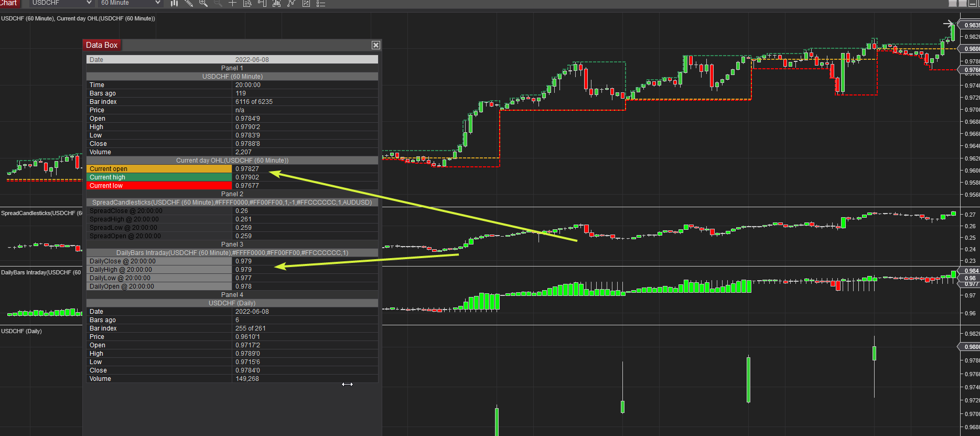Select the Date 2022-06-08 header row
The image size is (980, 436).
tap(232, 59)
